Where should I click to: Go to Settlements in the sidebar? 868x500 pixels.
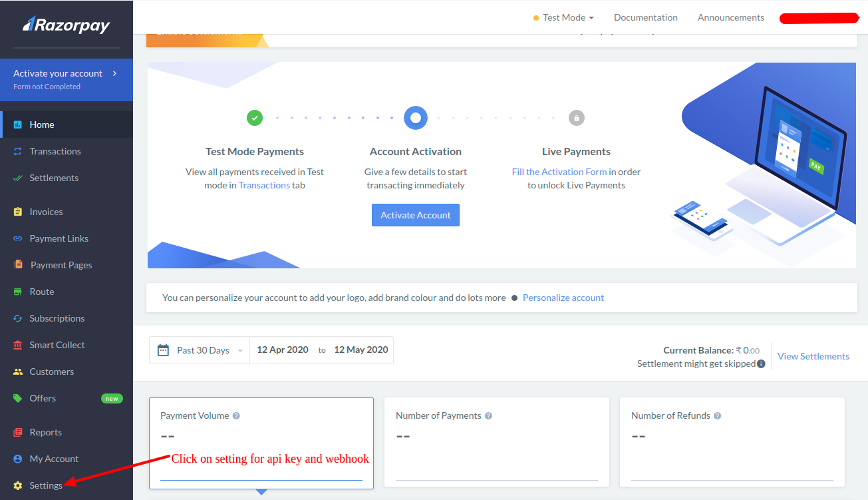(67, 178)
